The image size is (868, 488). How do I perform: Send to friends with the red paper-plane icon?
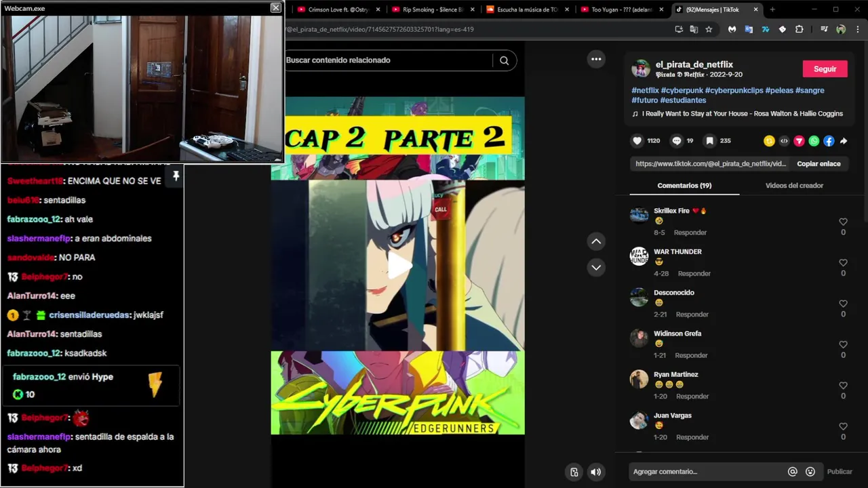(799, 141)
